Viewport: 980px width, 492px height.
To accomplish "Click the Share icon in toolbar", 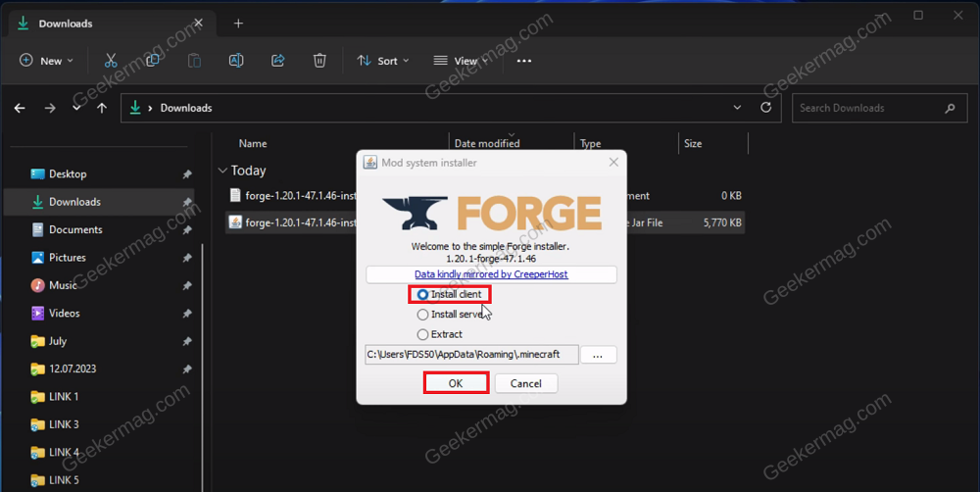I will (278, 61).
